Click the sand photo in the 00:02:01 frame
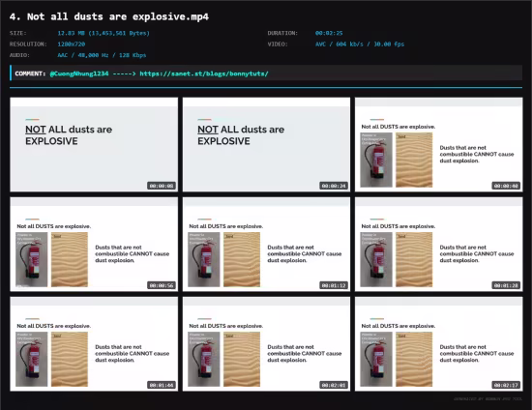 [242, 360]
